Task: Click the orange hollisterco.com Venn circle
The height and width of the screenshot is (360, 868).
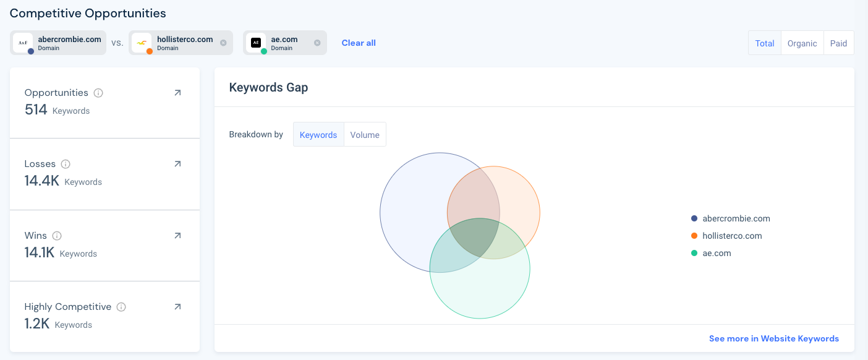Action: (x=519, y=198)
